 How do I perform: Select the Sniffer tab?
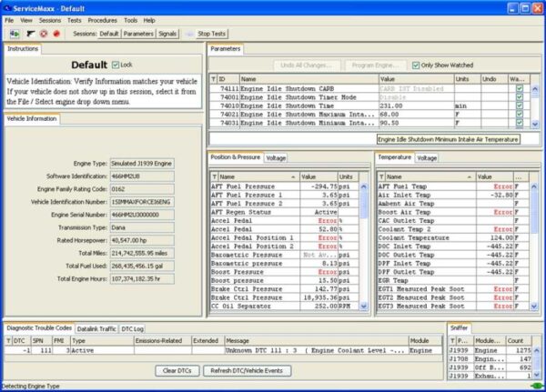[459, 327]
